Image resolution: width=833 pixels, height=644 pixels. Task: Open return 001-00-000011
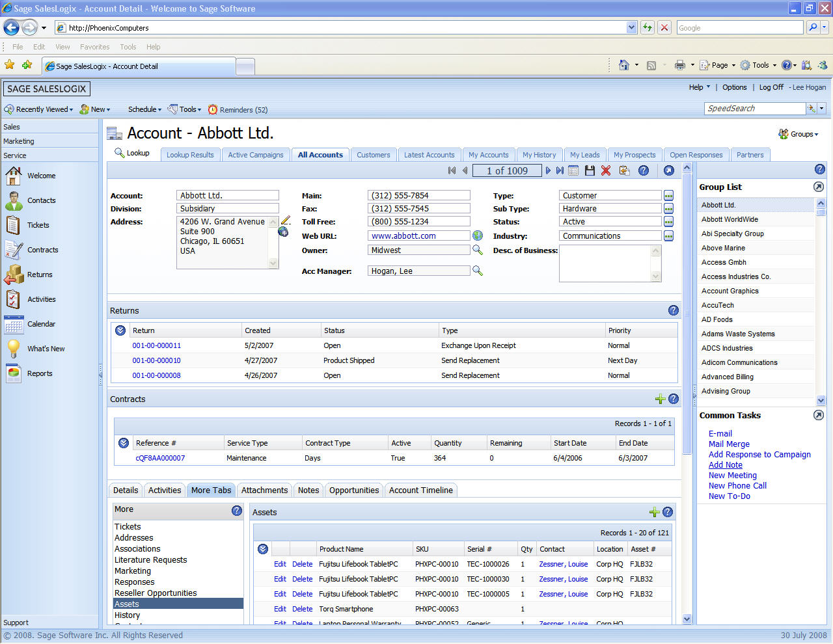click(x=157, y=345)
